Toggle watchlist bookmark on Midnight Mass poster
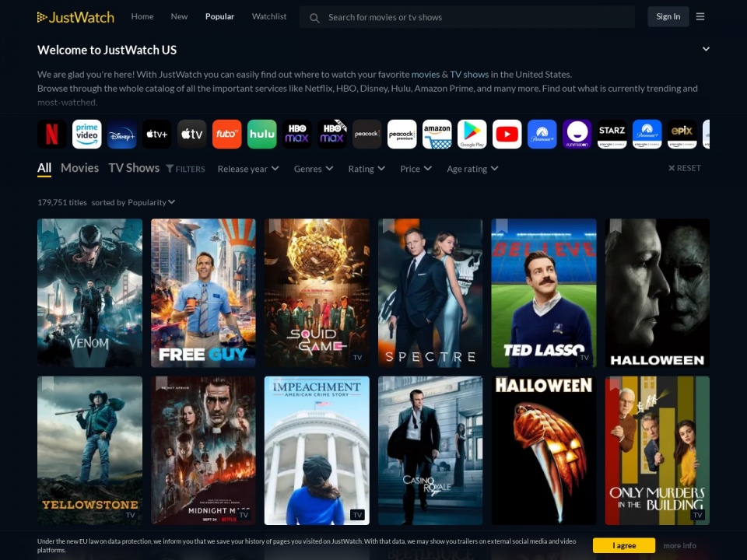 pos(162,383)
